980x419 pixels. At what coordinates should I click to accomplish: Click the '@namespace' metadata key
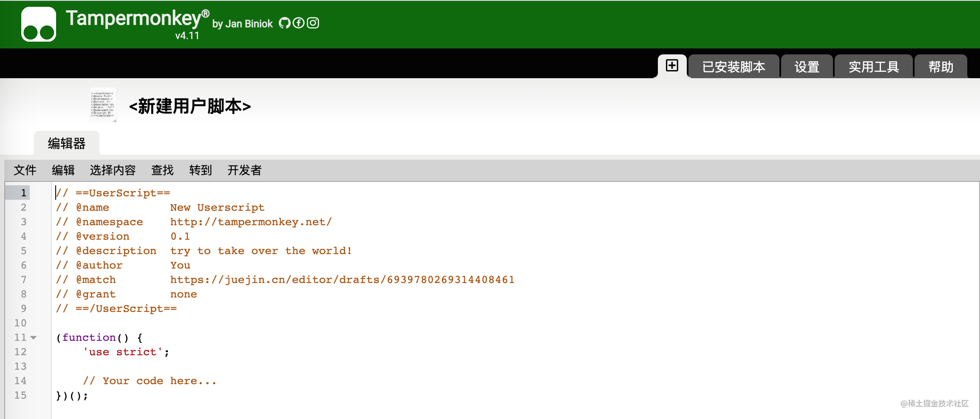point(109,222)
